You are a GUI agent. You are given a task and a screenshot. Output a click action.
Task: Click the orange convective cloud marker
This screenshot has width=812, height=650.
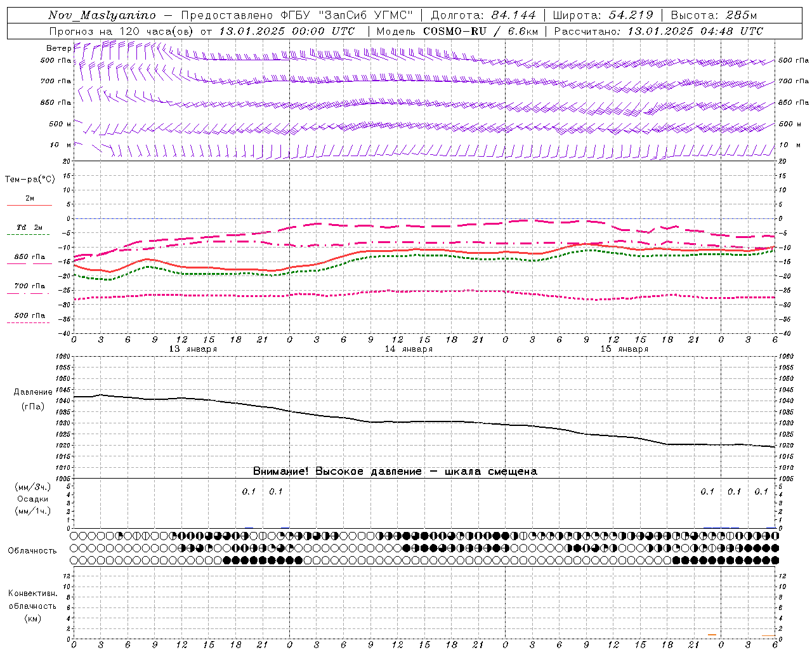click(712, 634)
